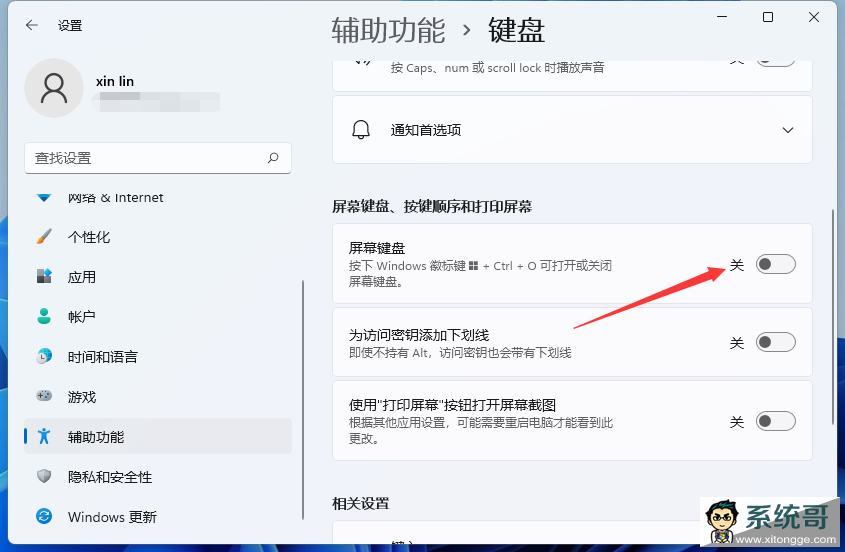845x552 pixels.
Task: Click the 隐私和安全性 shield icon
Action: click(44, 476)
